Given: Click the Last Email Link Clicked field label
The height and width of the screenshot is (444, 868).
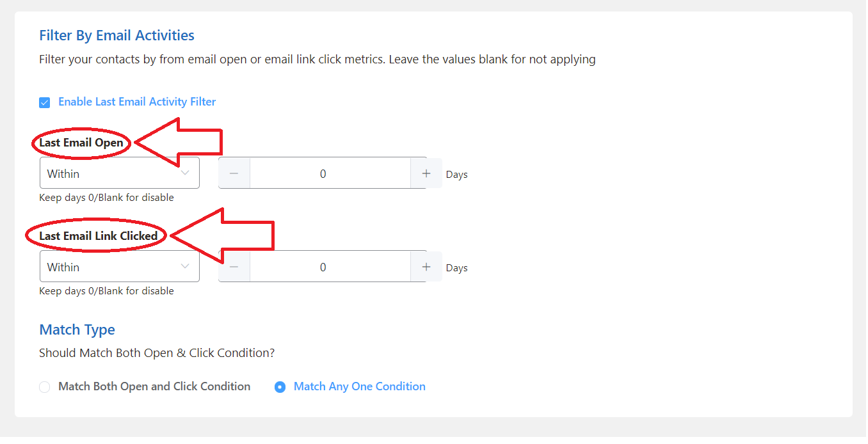Looking at the screenshot, I should [x=98, y=236].
